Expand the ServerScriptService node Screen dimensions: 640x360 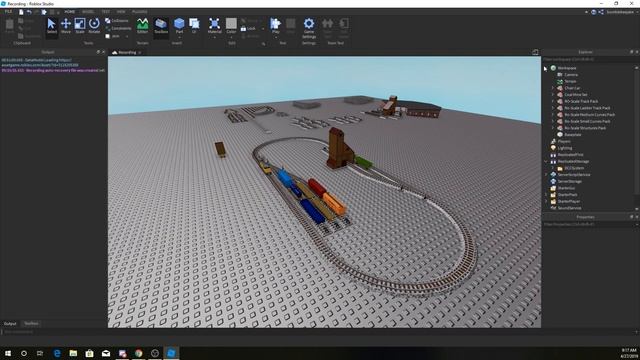[x=546, y=174]
